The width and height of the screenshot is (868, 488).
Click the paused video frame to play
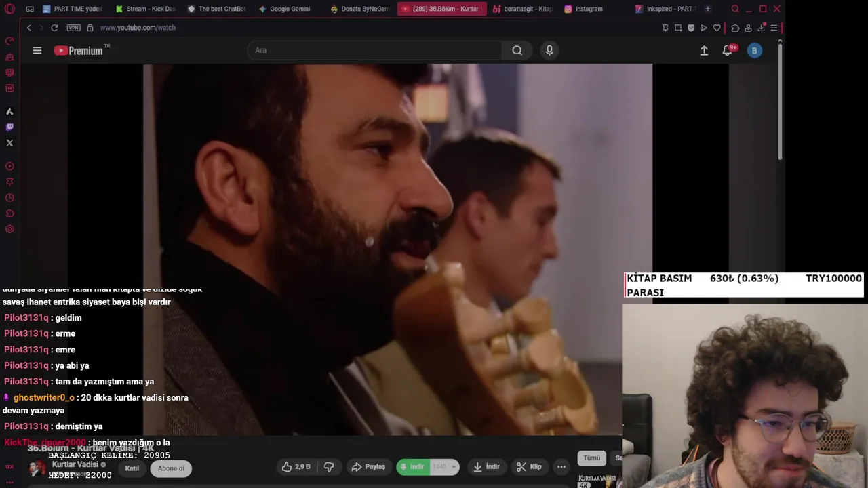coord(397,249)
